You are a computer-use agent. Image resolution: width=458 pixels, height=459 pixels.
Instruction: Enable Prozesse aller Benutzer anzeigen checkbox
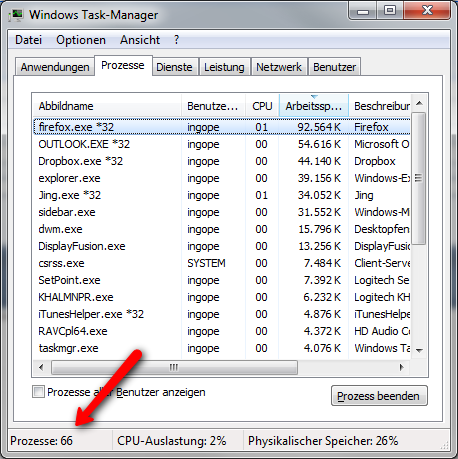click(38, 392)
